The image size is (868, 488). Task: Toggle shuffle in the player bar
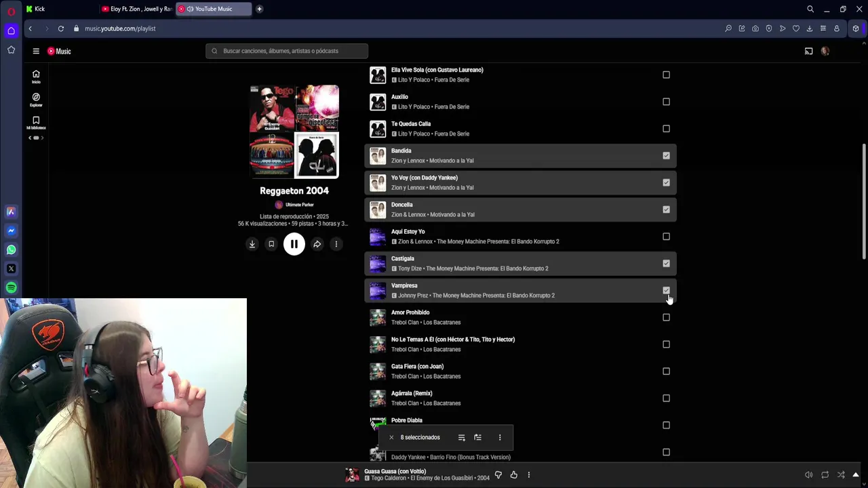(x=841, y=475)
